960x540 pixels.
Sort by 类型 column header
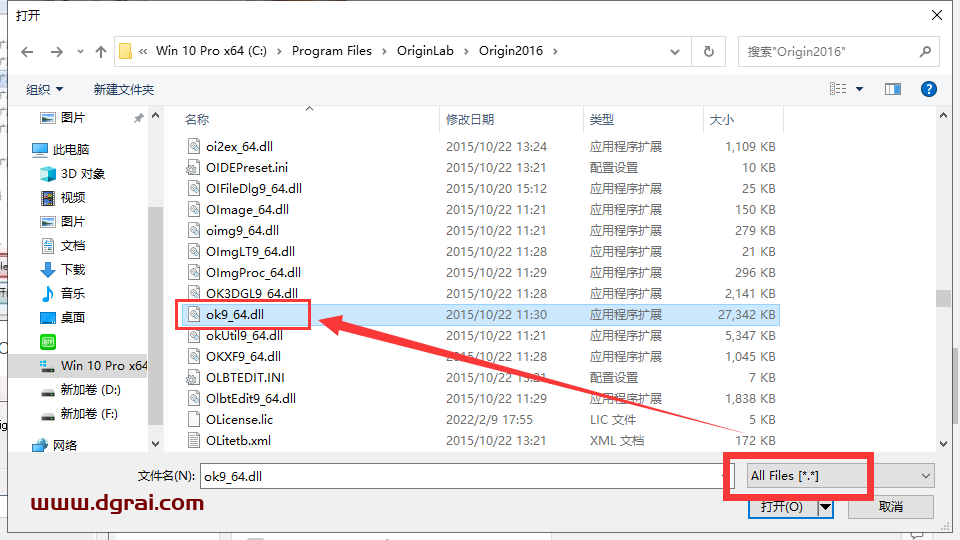point(601,119)
